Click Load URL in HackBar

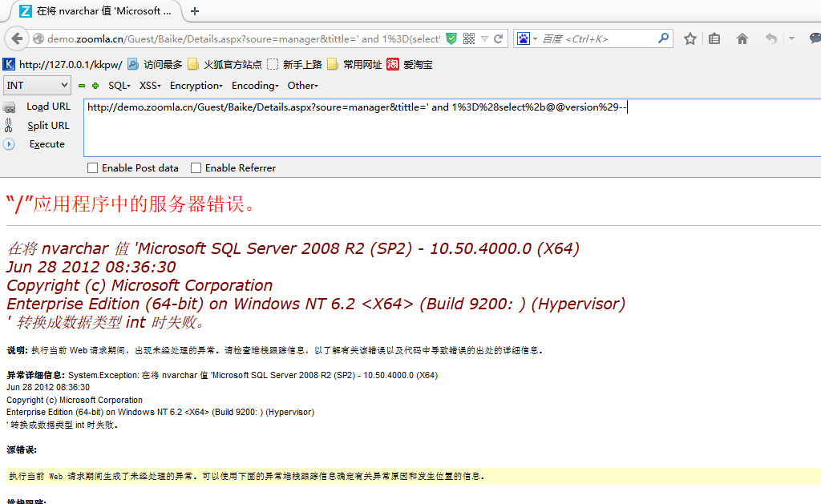(48, 107)
